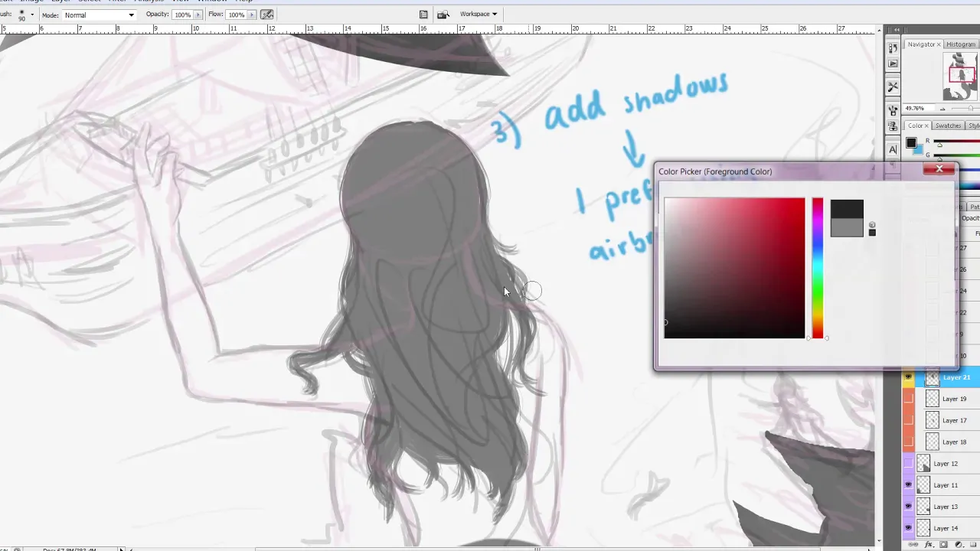Select Layer 21 thumbnail
This screenshot has width=980, height=551.
(932, 377)
